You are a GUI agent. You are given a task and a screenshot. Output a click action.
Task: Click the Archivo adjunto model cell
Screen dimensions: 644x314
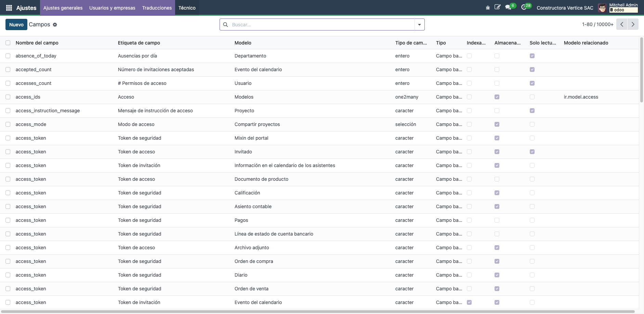pyautogui.click(x=252, y=248)
